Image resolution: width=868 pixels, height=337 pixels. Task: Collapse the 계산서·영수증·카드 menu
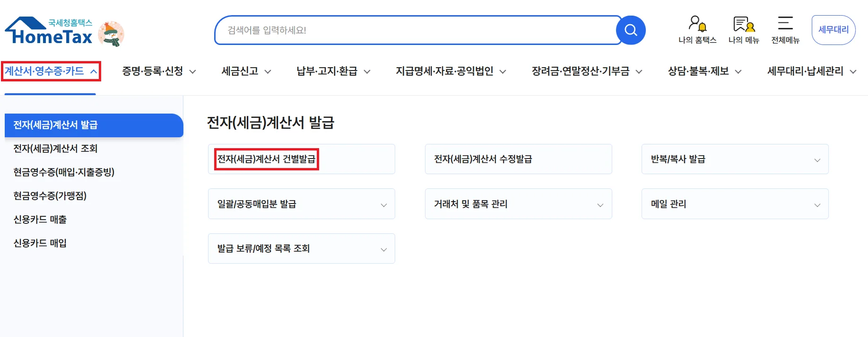point(51,71)
